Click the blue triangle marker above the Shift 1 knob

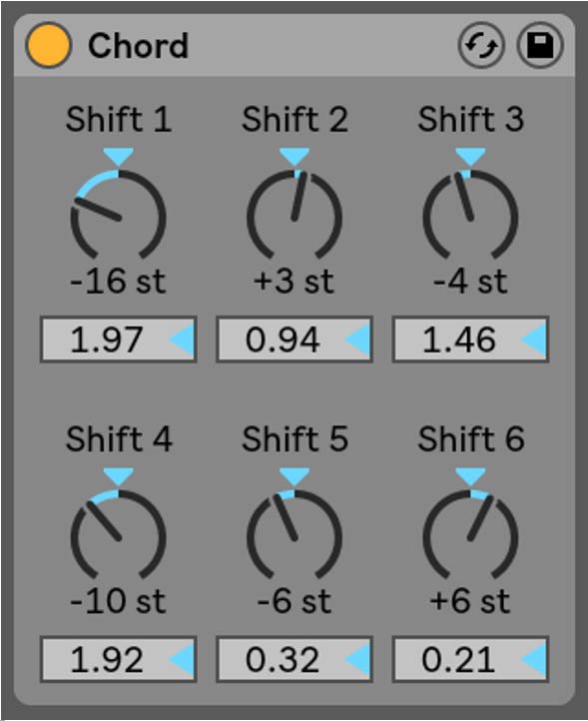coord(118,156)
